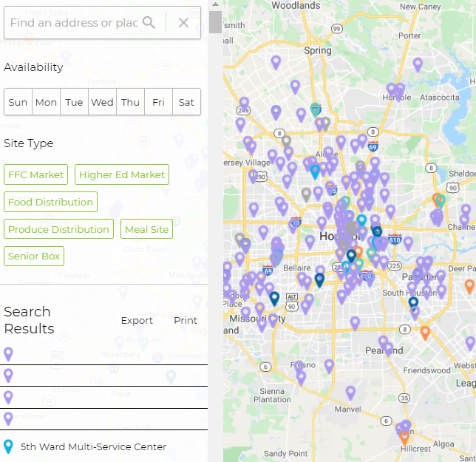Click the purple pin south of New Caney

tap(418, 64)
